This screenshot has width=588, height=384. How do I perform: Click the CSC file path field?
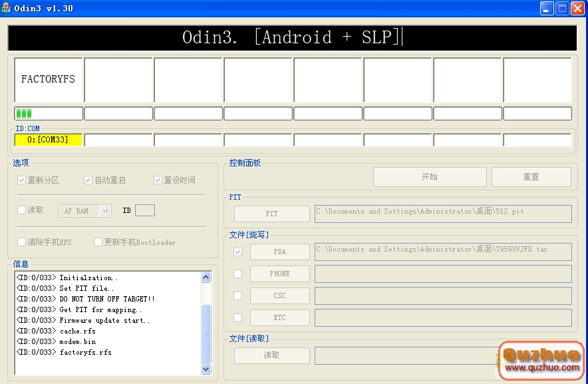pyautogui.click(x=442, y=295)
